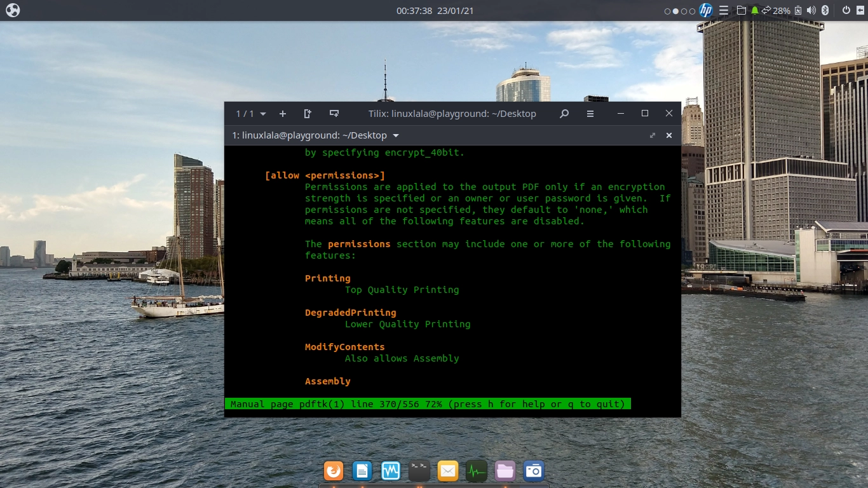868x488 pixels.
Task: Launch Firefox from the dock
Action: pyautogui.click(x=334, y=471)
